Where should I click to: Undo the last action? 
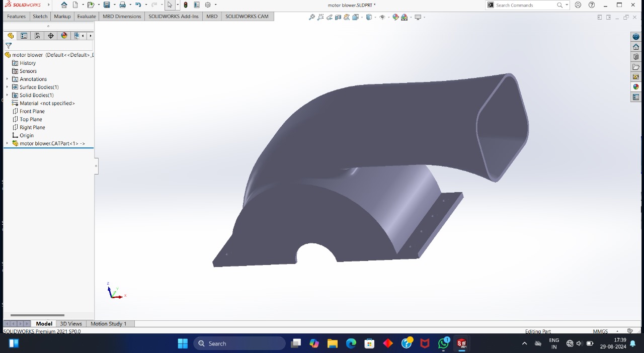click(x=138, y=5)
